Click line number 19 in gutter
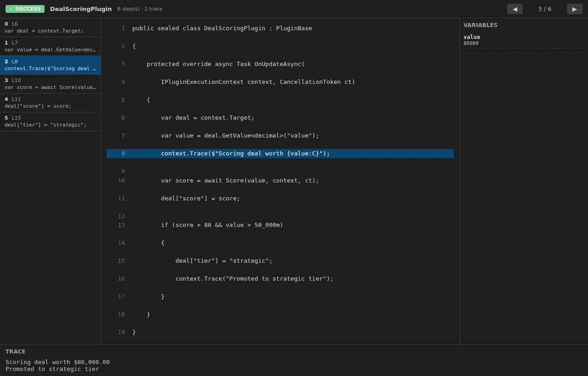588x376 pixels. pos(121,332)
